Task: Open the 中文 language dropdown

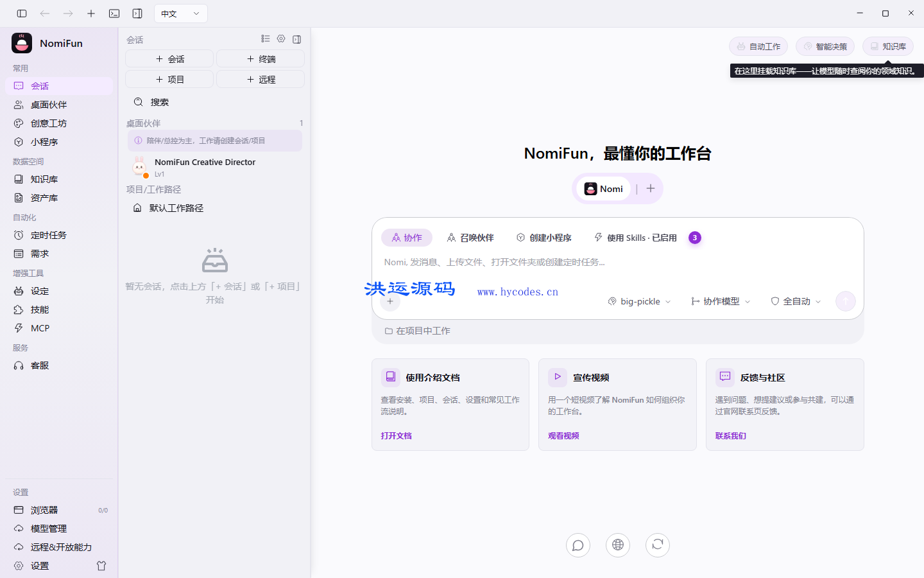Action: click(181, 13)
